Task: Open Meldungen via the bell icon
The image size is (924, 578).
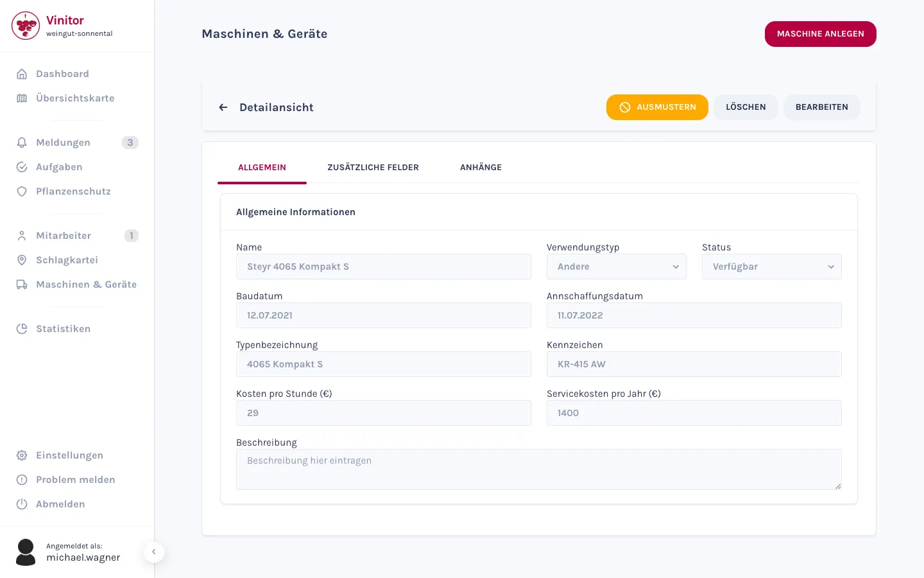Action: tap(22, 143)
